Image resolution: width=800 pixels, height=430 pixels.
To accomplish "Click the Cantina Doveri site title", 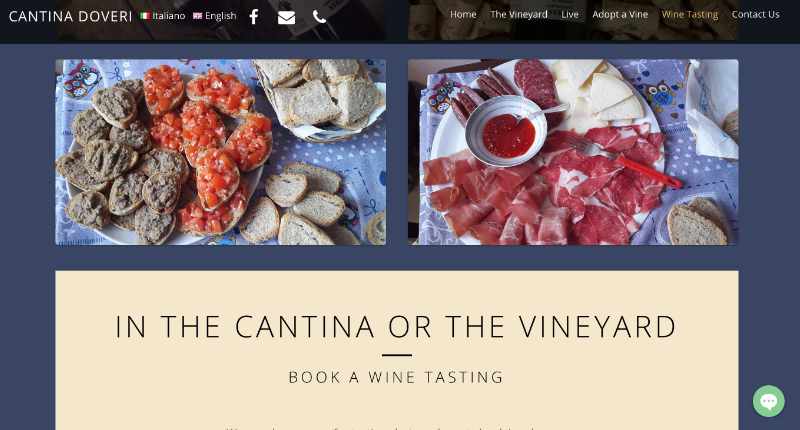I will click(x=70, y=16).
